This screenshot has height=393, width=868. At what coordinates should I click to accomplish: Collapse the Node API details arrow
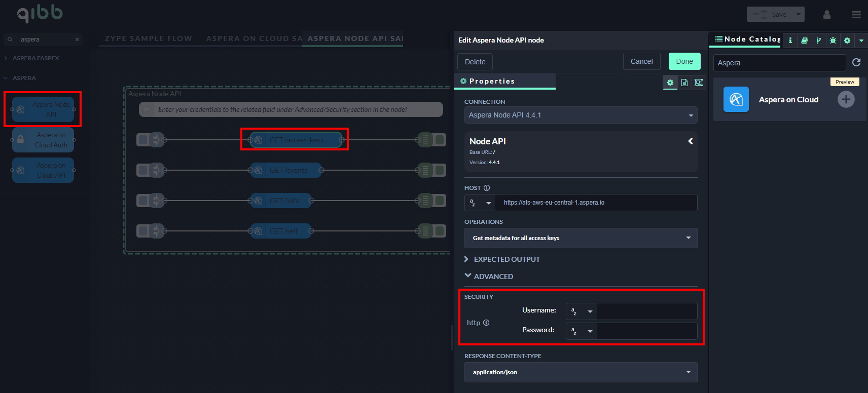[690, 141]
